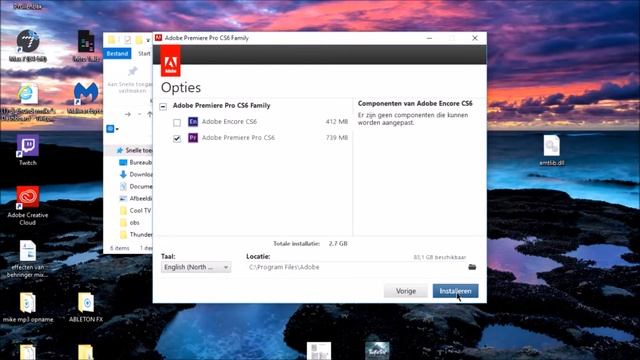Click pin to Quick Access icon in Explorer

(133, 71)
